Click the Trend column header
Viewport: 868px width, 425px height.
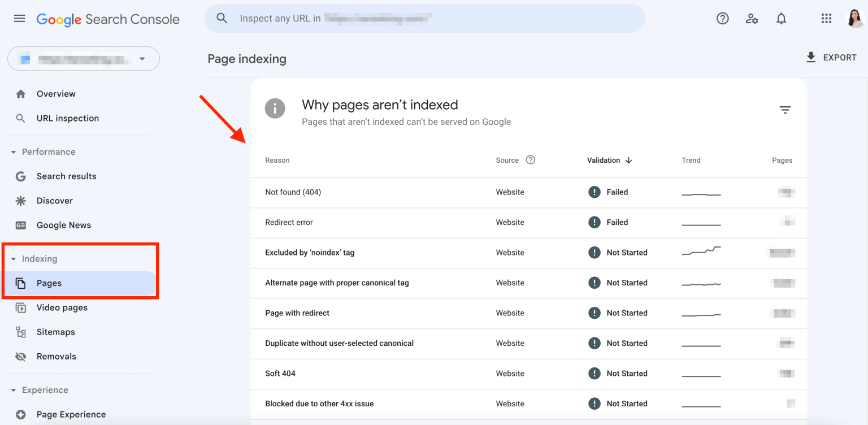pyautogui.click(x=691, y=161)
